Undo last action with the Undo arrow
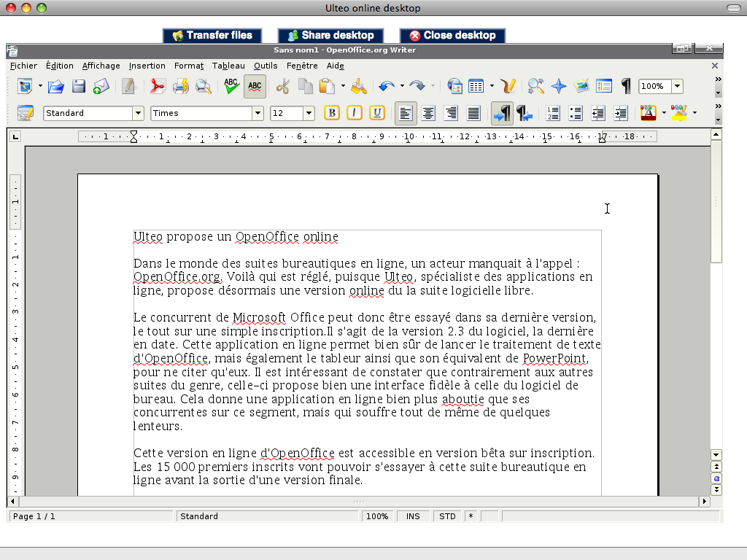Viewport: 747px width, 560px height. click(x=387, y=86)
